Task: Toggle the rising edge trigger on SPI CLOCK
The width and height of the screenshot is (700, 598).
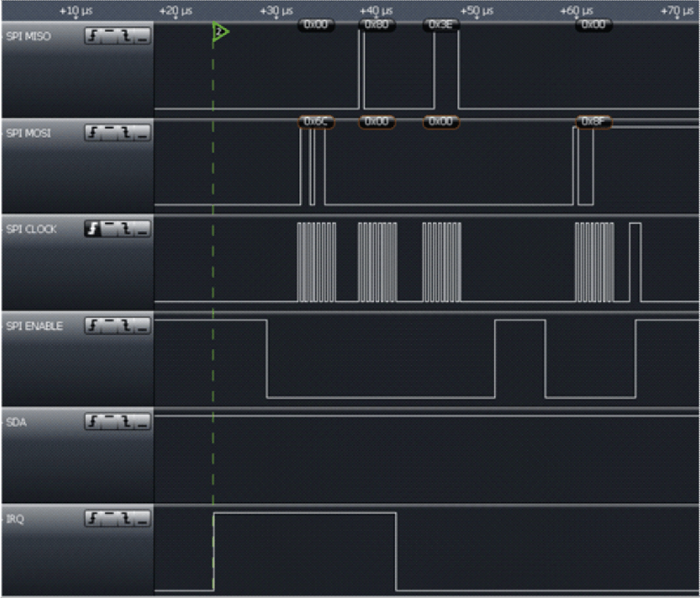Action: coord(93,228)
